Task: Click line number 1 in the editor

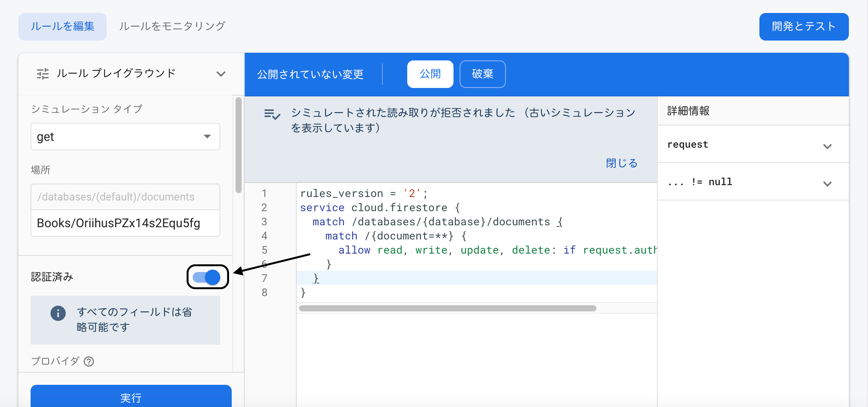Action: click(264, 194)
